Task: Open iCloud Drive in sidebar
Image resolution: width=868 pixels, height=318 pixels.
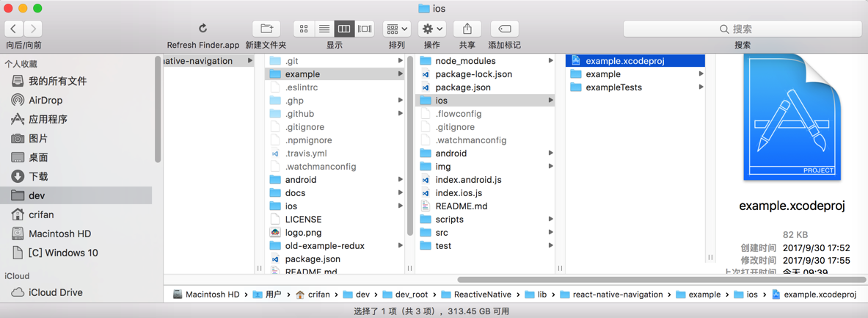Action: (x=76, y=292)
